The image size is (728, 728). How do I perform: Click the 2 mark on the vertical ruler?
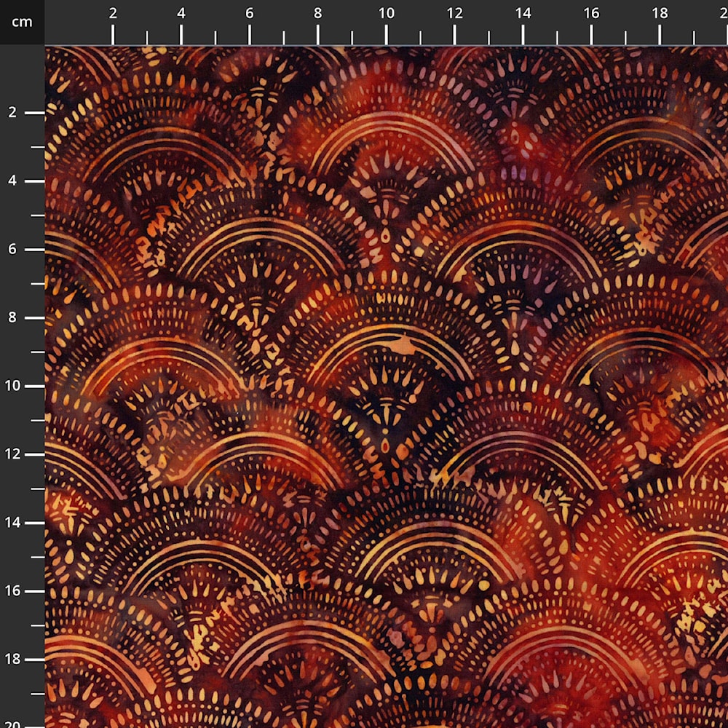click(12, 113)
